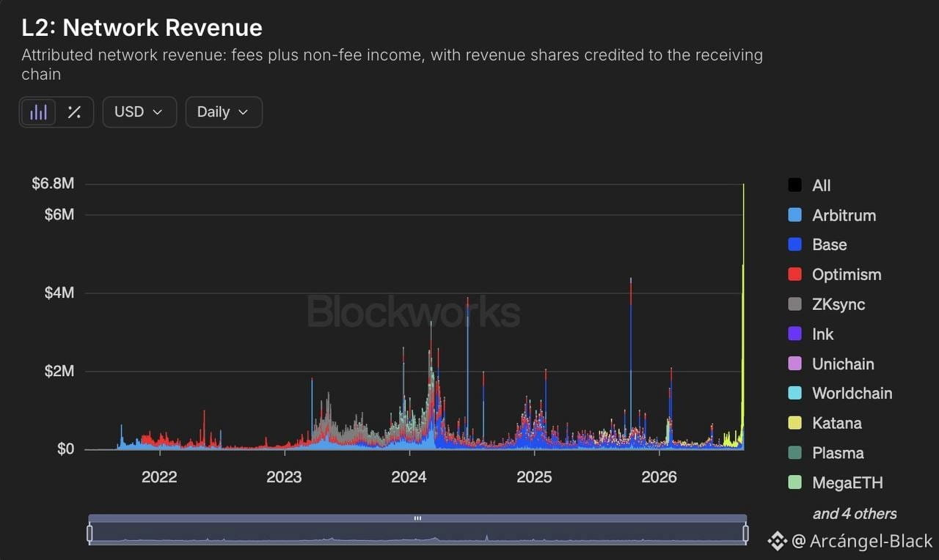Click the Worldchain cyan legend icon

[794, 393]
